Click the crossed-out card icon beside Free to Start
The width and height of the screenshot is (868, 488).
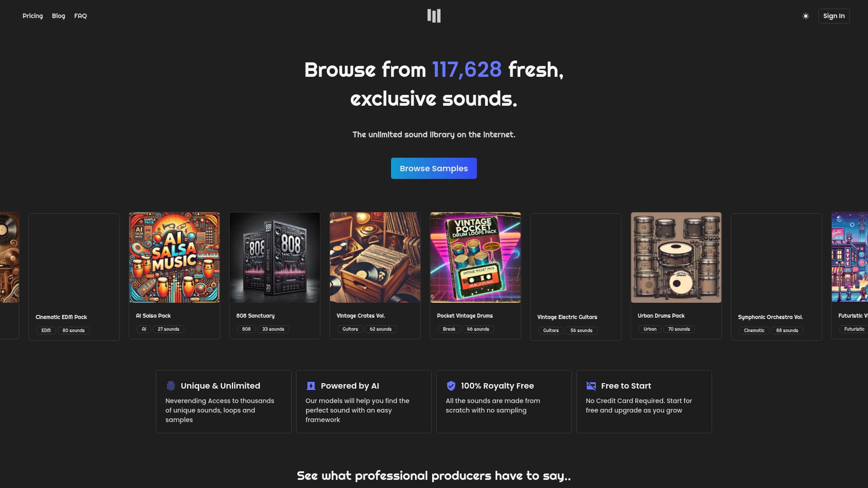pos(591,386)
